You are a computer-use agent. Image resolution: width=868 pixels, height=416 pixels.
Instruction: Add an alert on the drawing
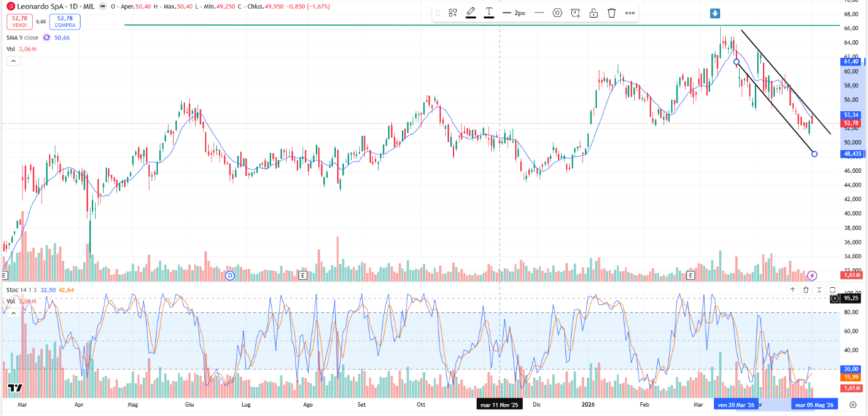[x=576, y=13]
